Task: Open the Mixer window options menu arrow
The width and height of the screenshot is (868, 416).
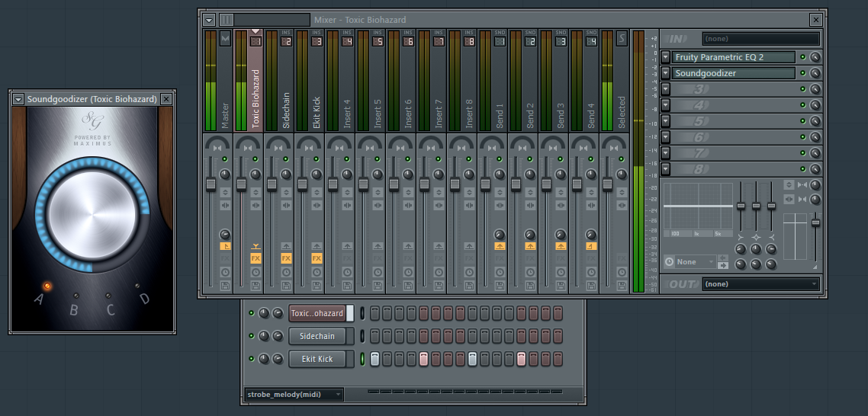Action: click(x=209, y=20)
